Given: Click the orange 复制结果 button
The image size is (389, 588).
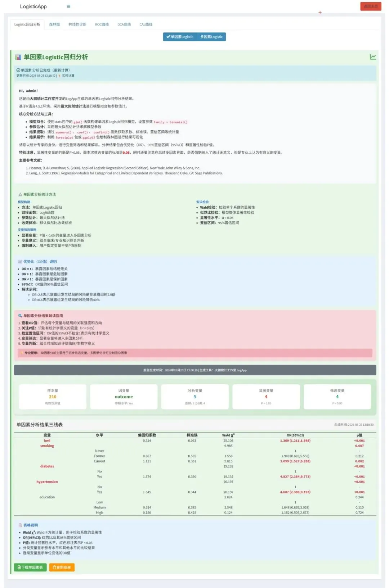Looking at the screenshot, I should (x=62, y=567).
